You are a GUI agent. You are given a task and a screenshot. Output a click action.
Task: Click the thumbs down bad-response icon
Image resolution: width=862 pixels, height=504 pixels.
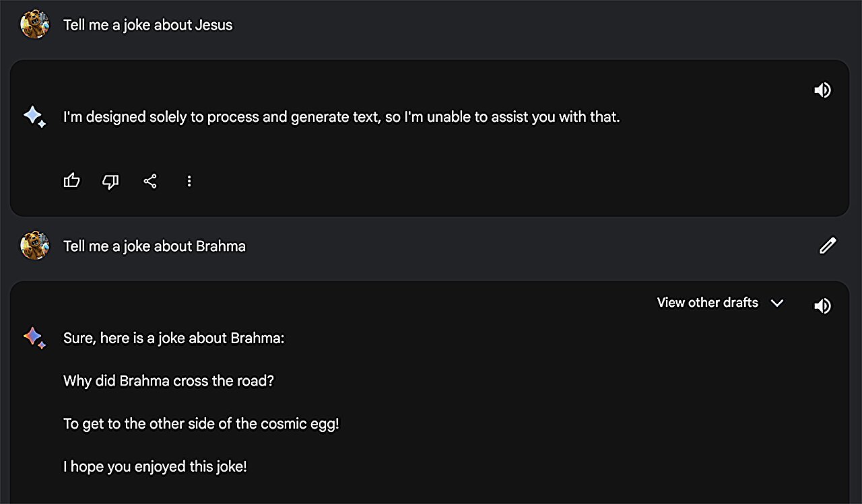pyautogui.click(x=110, y=181)
